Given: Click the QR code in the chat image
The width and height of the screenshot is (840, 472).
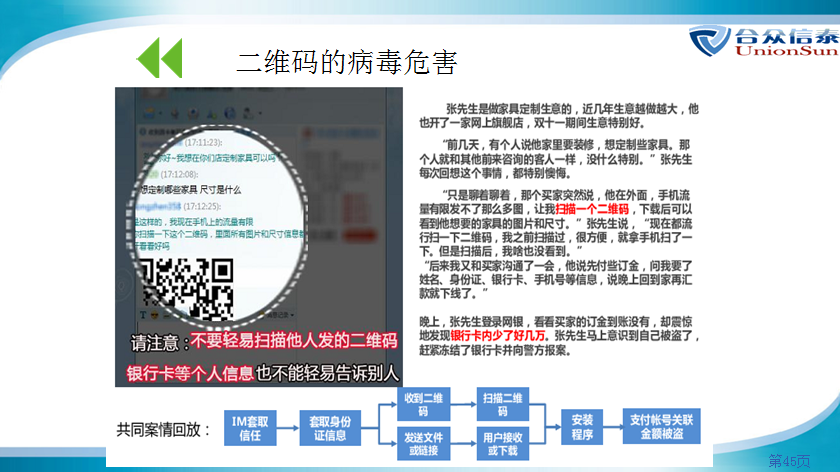Looking at the screenshot, I should point(188,289).
